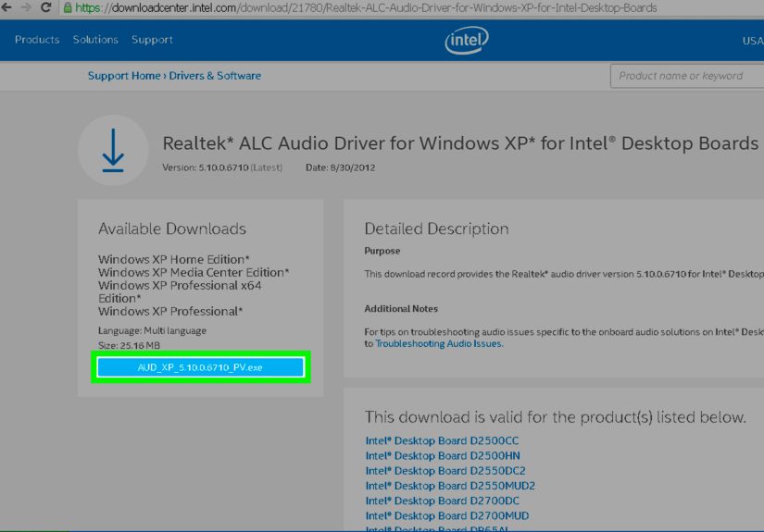Click the green padlock security icon
This screenshot has height=532, width=764.
(x=68, y=7)
